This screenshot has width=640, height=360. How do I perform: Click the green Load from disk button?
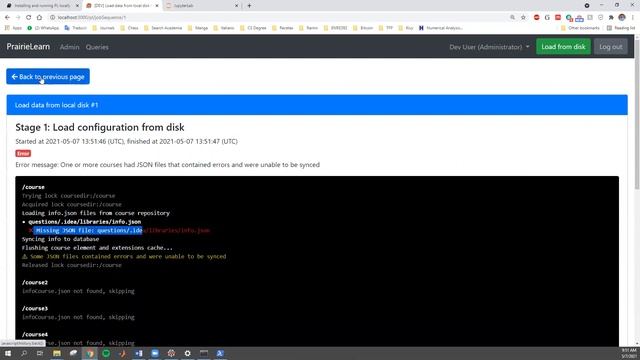coord(563,47)
